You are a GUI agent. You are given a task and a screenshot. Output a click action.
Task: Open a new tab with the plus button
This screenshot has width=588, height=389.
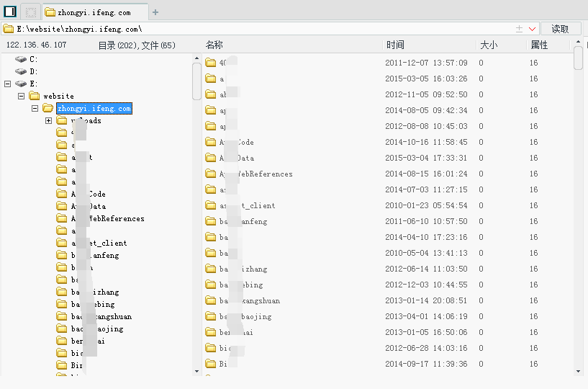click(155, 12)
